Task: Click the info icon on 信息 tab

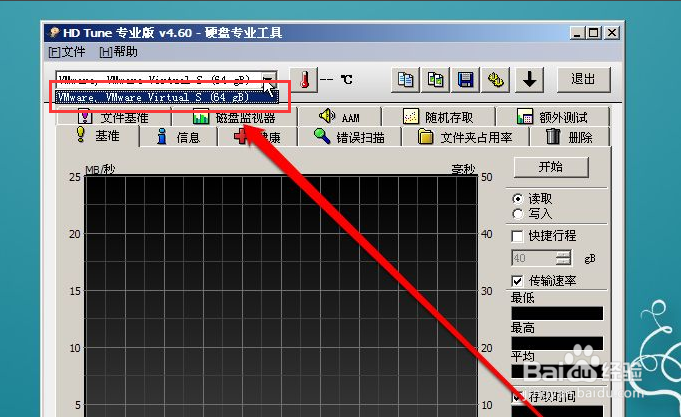Action: click(162, 136)
